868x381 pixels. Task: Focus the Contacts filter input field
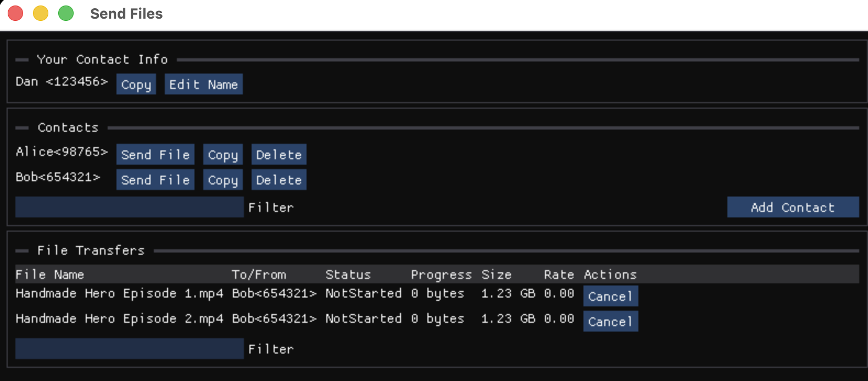(129, 208)
